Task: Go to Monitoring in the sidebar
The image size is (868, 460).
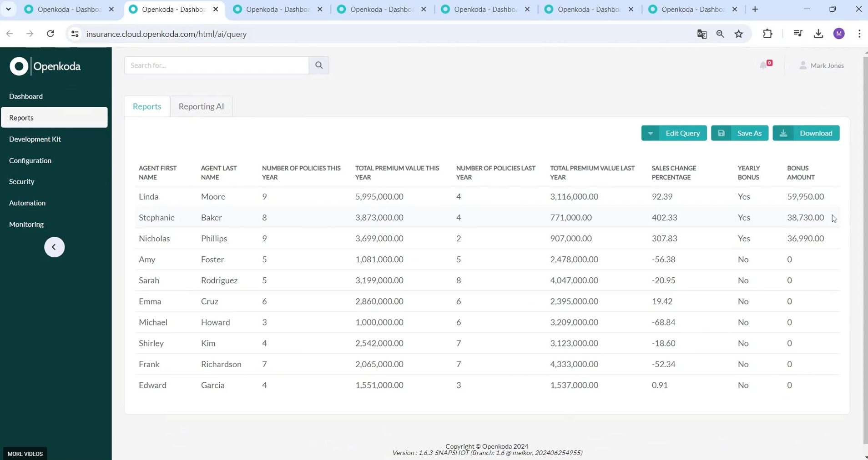Action: click(x=26, y=224)
